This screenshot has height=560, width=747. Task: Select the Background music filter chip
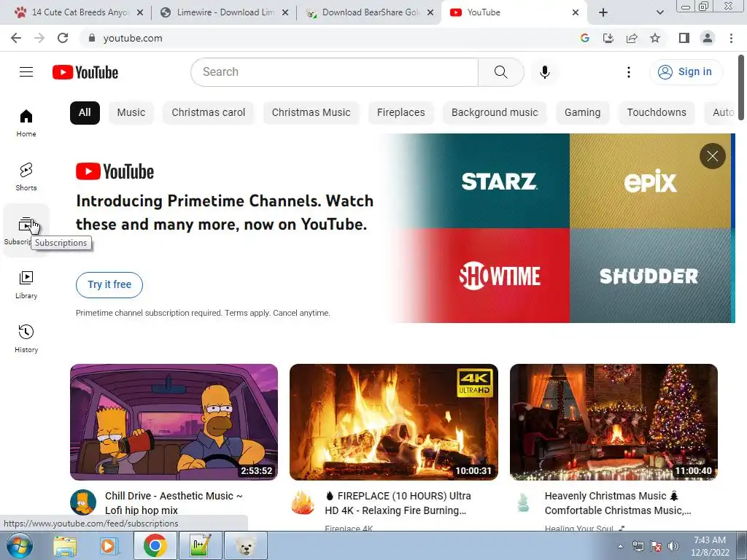[x=495, y=113]
